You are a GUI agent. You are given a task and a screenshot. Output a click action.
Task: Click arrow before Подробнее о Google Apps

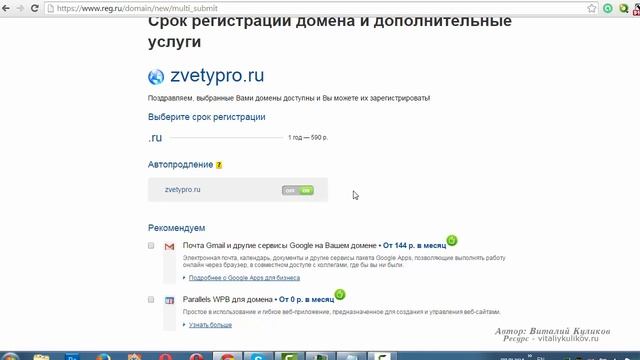click(x=184, y=278)
